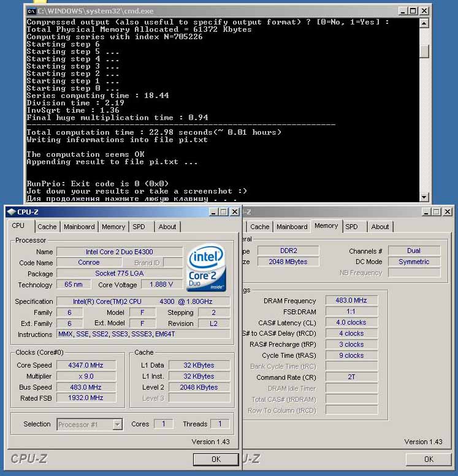Click the DDR2 memory type value
Screen dimensions: 458x476
[288, 251]
